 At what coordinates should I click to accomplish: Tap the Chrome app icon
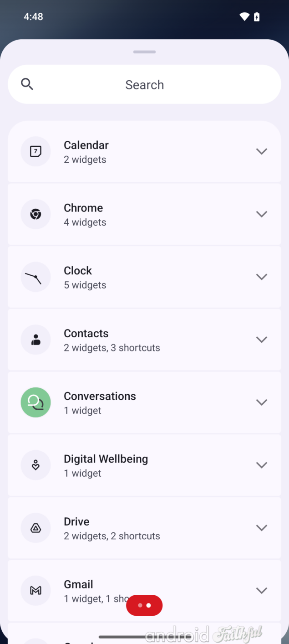tap(35, 214)
